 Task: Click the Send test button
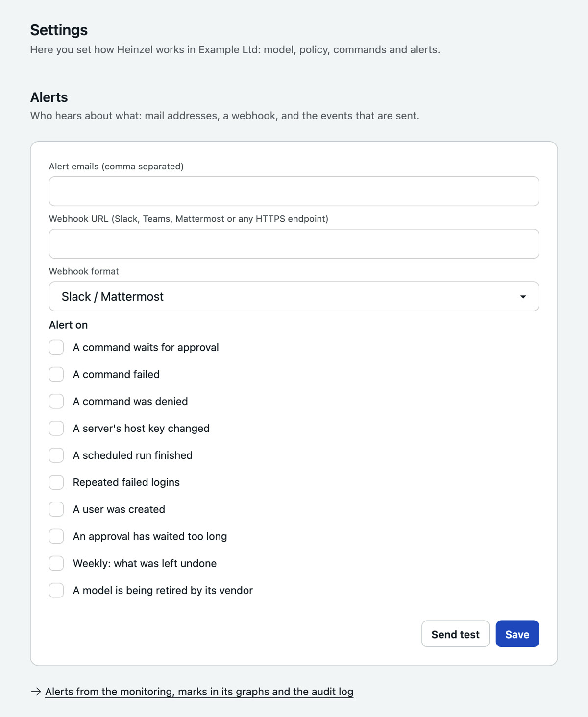coord(455,634)
